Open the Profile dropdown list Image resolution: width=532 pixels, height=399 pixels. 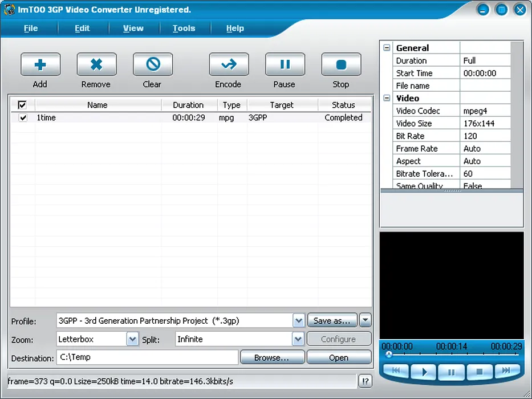click(x=299, y=320)
